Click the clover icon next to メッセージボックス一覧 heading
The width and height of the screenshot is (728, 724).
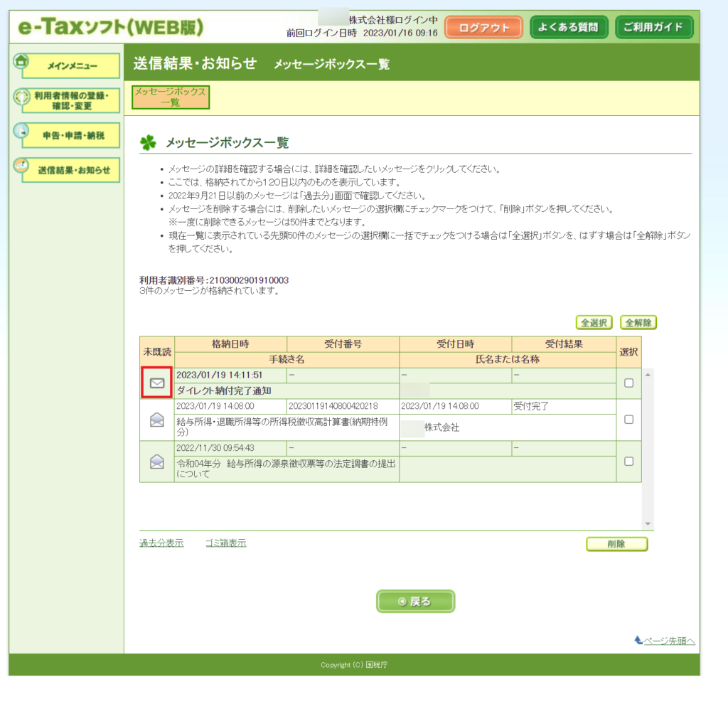tap(148, 143)
